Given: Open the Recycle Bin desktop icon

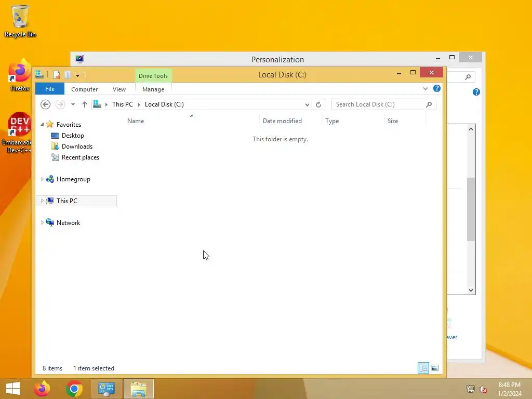Looking at the screenshot, I should tap(20, 21).
